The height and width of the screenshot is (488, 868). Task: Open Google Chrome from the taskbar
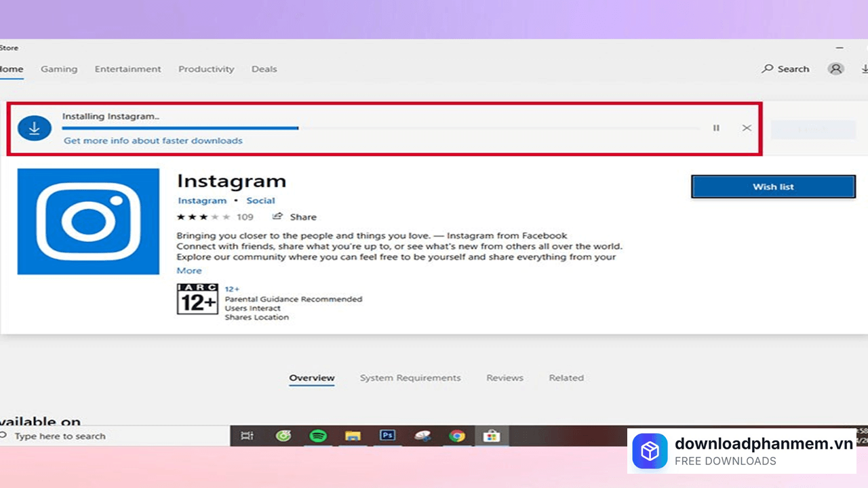tap(458, 436)
